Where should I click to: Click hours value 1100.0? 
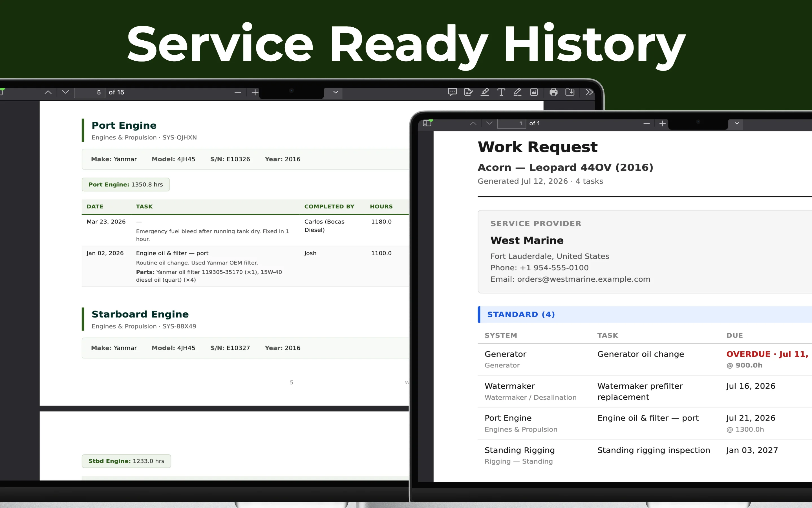tap(381, 253)
